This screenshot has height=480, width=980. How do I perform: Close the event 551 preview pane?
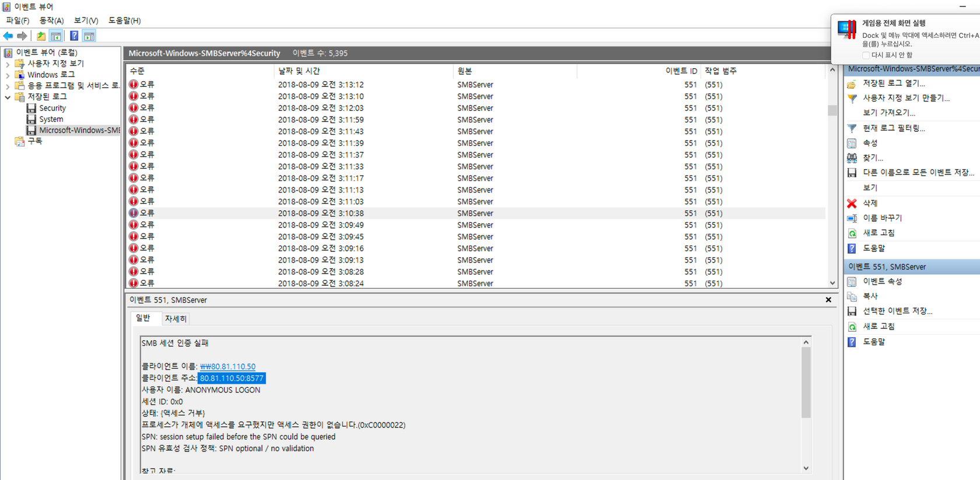click(828, 300)
